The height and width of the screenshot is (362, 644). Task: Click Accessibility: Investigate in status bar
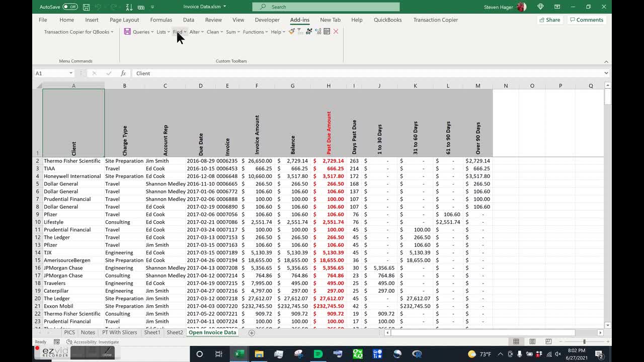93,342
